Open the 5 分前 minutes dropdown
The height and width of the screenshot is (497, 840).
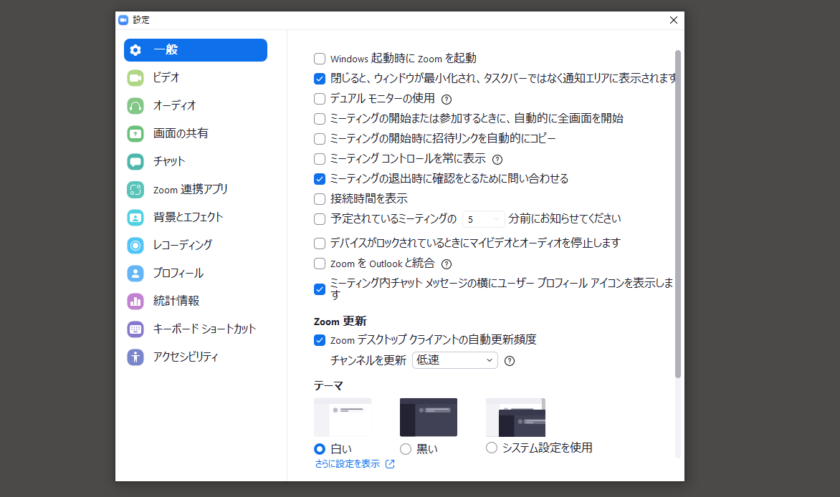click(483, 219)
